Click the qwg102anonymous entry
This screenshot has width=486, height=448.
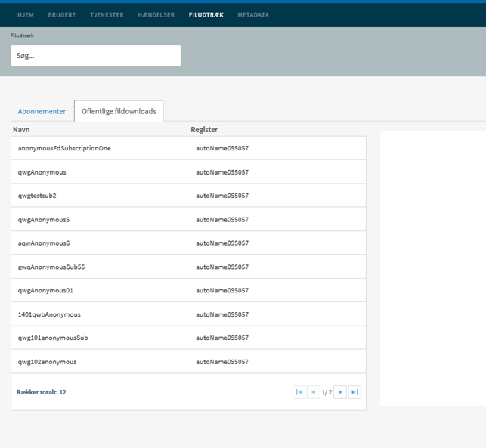(x=47, y=362)
